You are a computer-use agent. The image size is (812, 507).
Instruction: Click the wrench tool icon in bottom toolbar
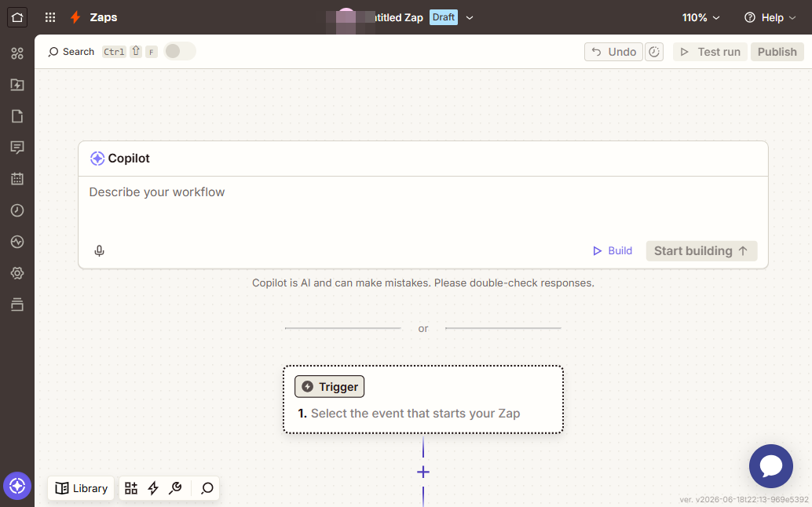click(176, 488)
